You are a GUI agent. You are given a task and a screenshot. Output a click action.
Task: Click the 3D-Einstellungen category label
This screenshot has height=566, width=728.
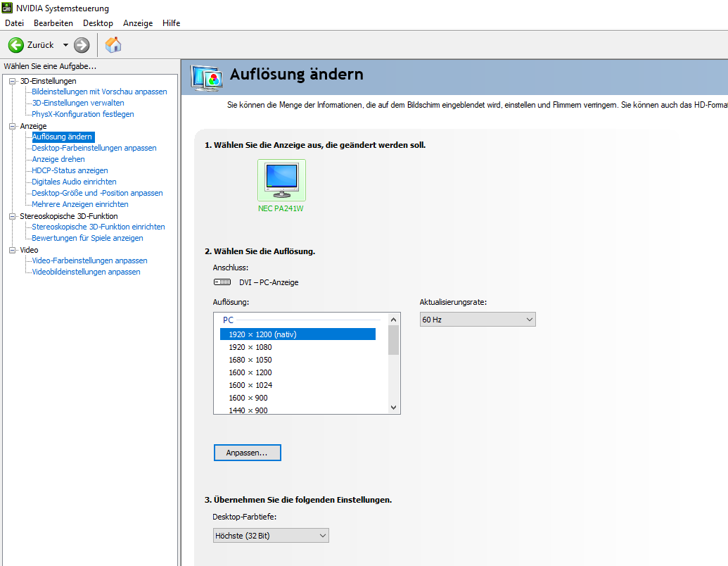tap(49, 81)
